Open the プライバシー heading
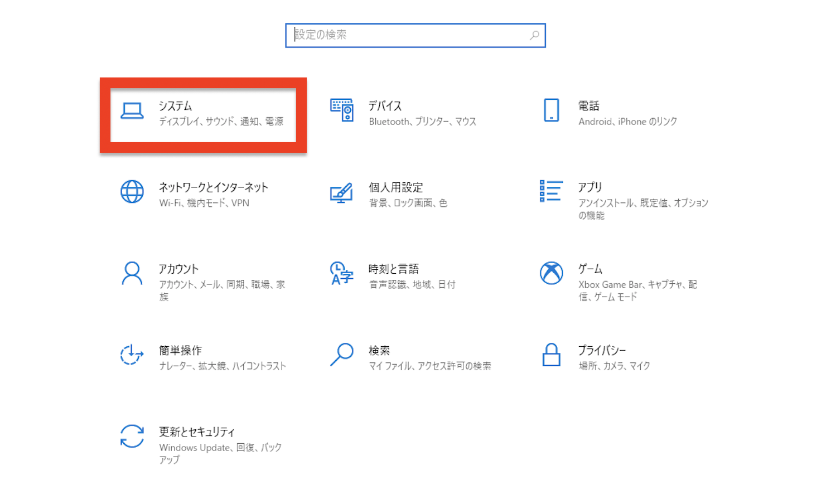Screen dimensions: 831x504 pyautogui.click(x=602, y=350)
